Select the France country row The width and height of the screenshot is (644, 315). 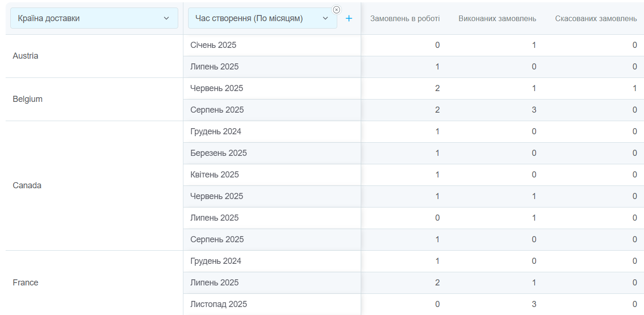[26, 283]
